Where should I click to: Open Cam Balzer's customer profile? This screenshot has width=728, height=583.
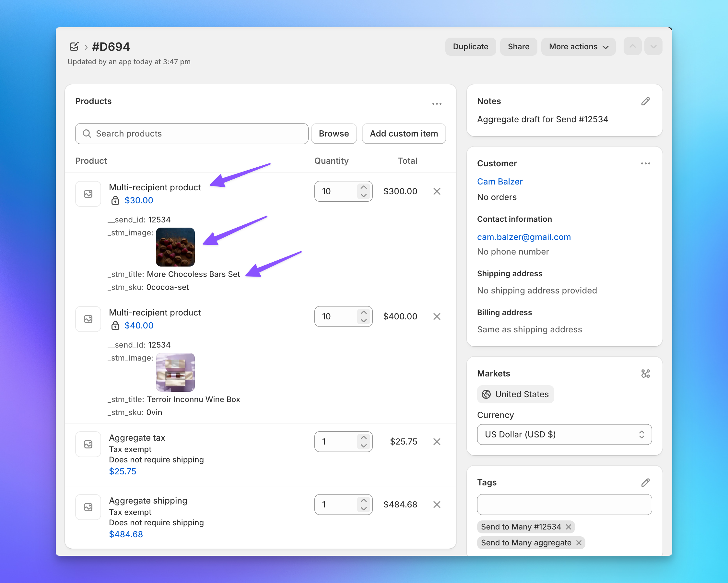[x=500, y=181]
